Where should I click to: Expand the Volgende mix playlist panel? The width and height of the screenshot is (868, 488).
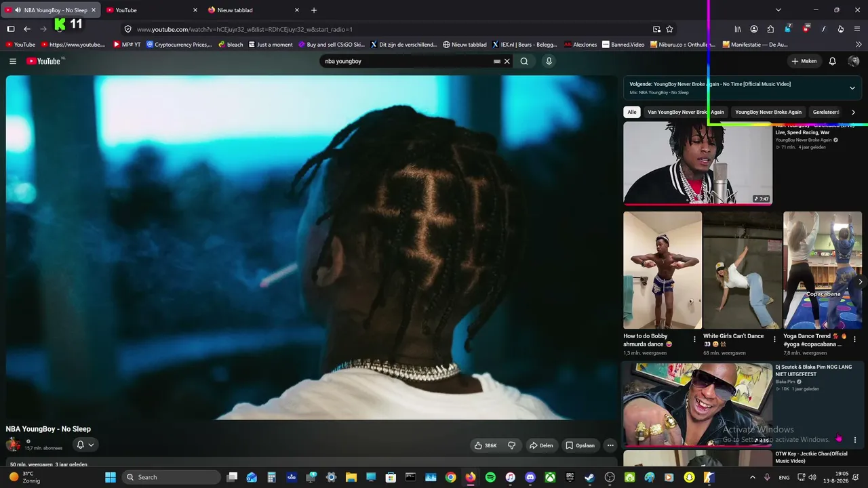852,87
